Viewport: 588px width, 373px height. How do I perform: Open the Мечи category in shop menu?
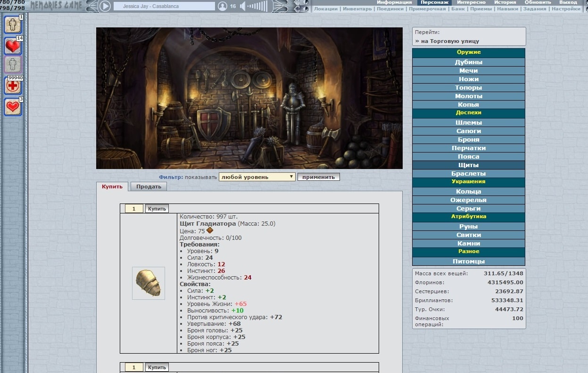point(468,71)
